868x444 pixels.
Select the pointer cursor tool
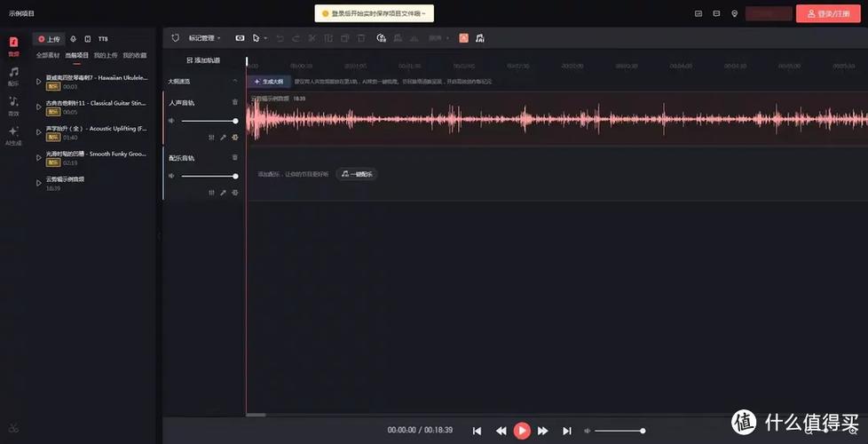[256, 38]
